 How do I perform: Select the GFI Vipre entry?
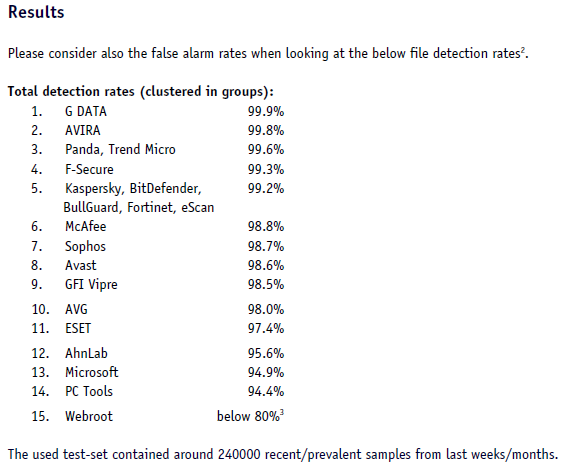click(91, 284)
